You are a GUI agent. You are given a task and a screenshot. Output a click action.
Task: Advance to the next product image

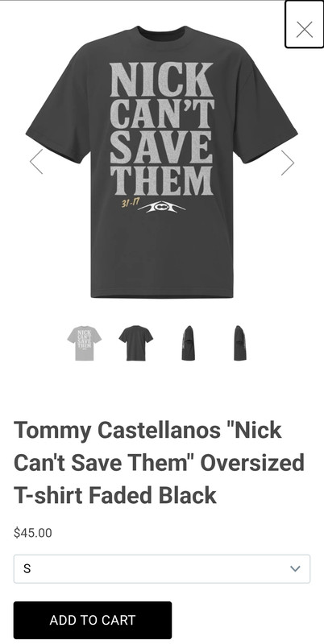click(x=288, y=163)
